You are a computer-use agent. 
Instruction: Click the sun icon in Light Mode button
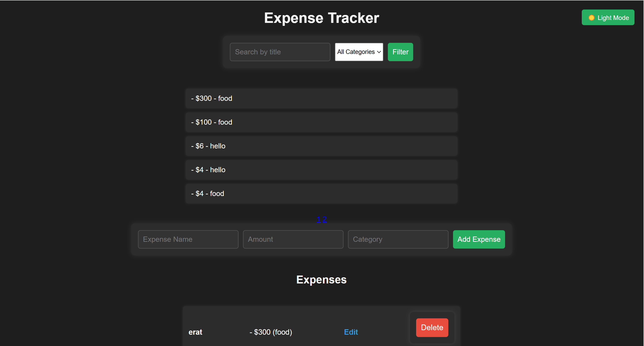click(592, 17)
